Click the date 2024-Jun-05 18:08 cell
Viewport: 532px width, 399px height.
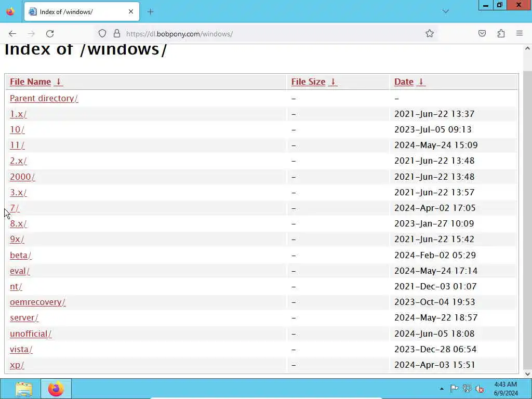tap(434, 334)
